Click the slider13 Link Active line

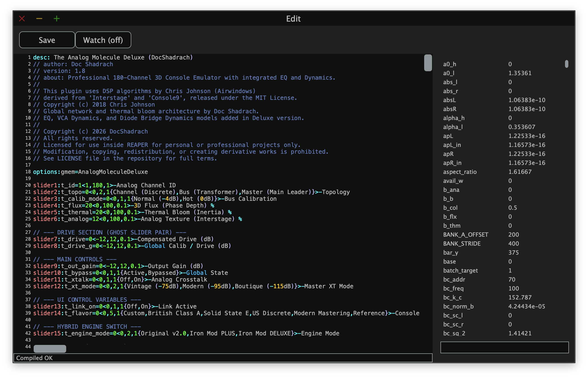pyautogui.click(x=115, y=306)
